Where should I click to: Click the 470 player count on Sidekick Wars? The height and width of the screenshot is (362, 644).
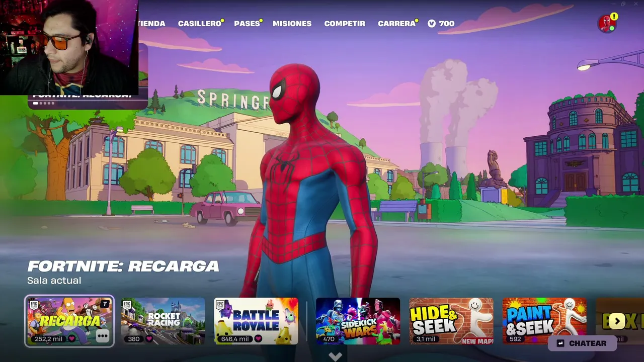coord(329,339)
